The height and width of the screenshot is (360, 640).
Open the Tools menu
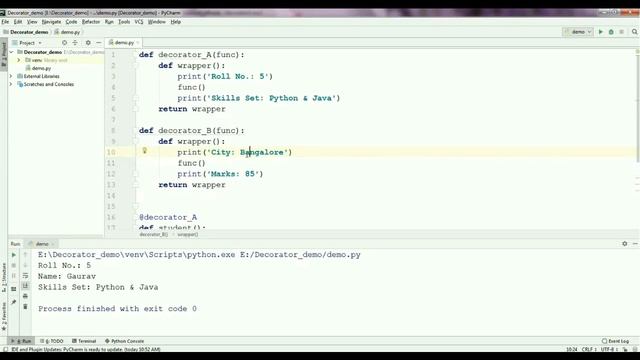pyautogui.click(x=124, y=22)
